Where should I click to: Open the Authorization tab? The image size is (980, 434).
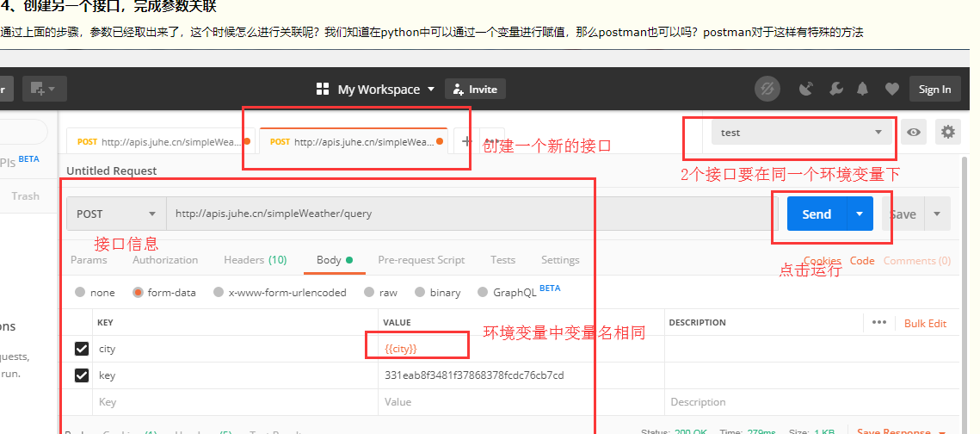point(165,260)
